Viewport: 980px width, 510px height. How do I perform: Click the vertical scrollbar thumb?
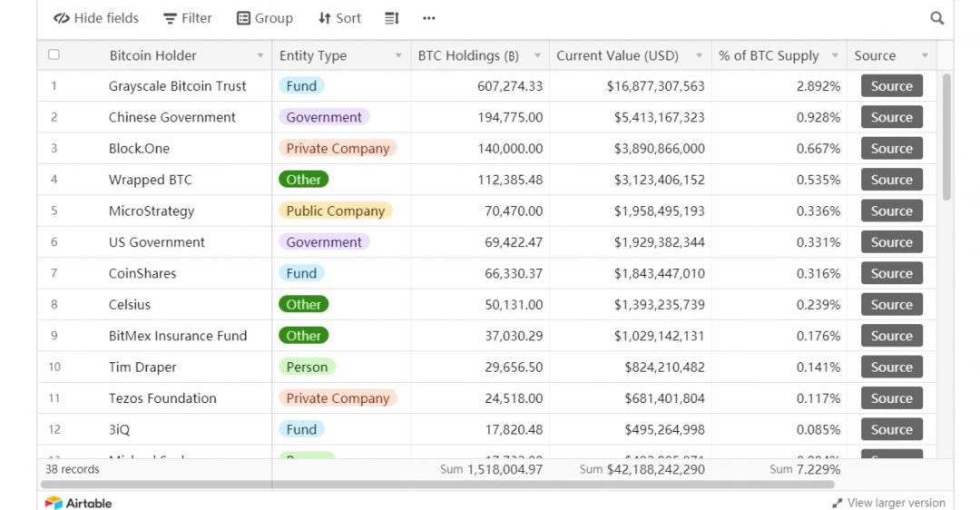(946, 136)
